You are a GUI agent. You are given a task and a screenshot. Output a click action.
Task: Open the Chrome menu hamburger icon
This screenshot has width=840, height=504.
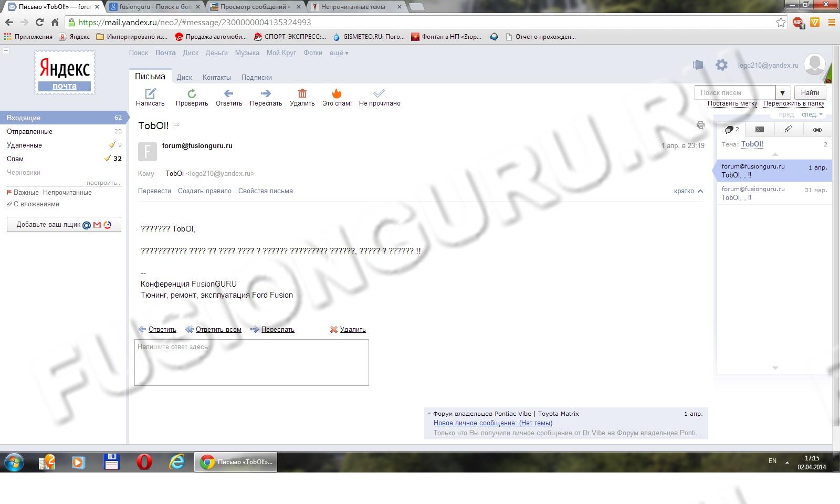coord(832,23)
